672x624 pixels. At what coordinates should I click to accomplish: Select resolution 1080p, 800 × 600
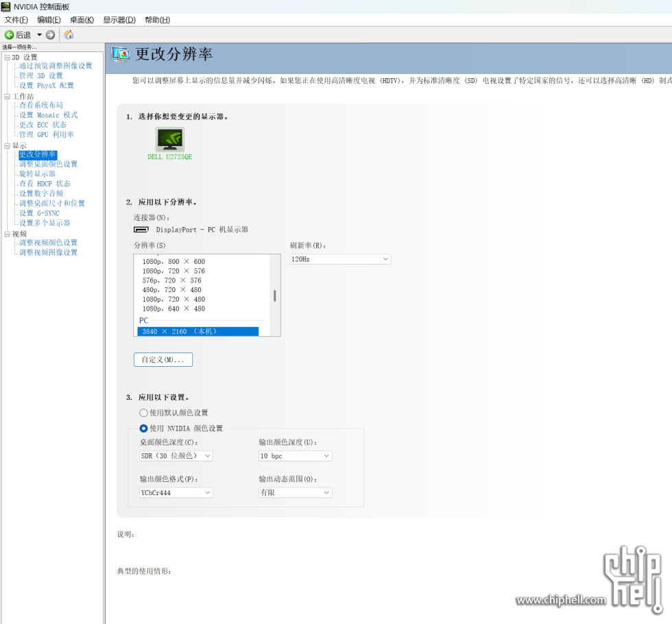click(173, 261)
